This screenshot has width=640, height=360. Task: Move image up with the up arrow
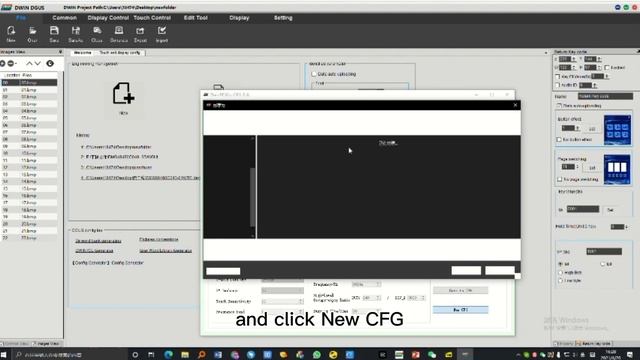click(x=29, y=63)
